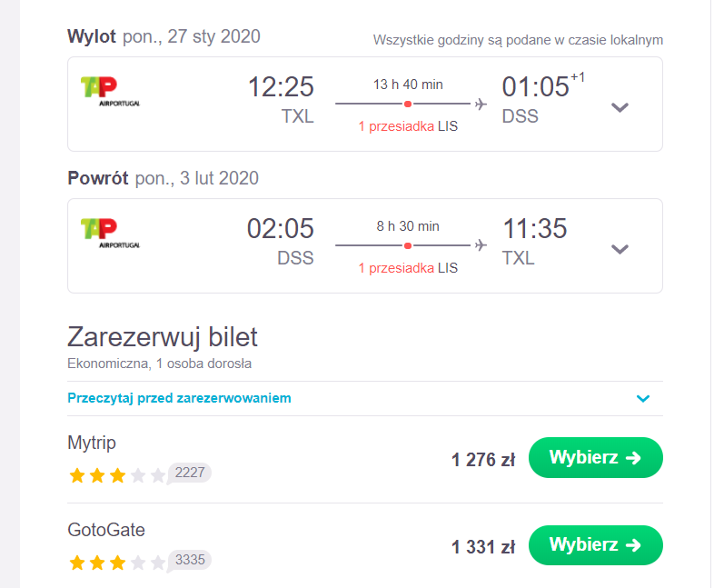Open GotoGate 3335 reviews bubble

190,560
